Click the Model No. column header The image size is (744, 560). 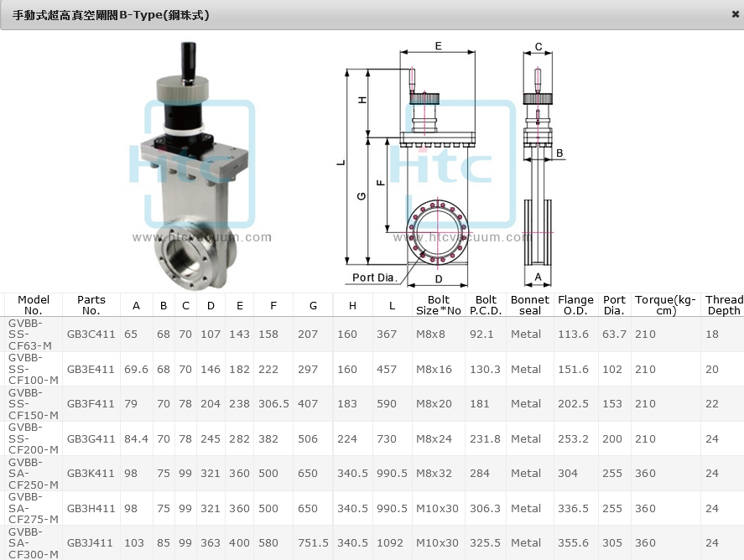click(x=34, y=305)
